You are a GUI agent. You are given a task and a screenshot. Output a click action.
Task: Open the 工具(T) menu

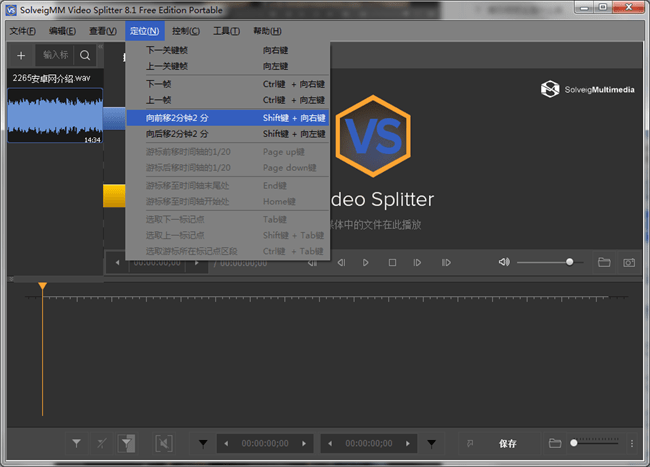pyautogui.click(x=227, y=31)
